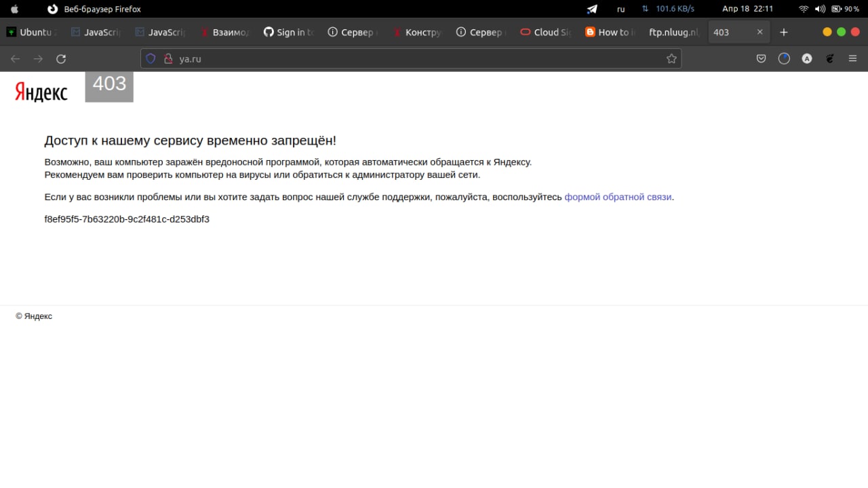
Task: Open a new tab with plus button
Action: click(x=784, y=32)
